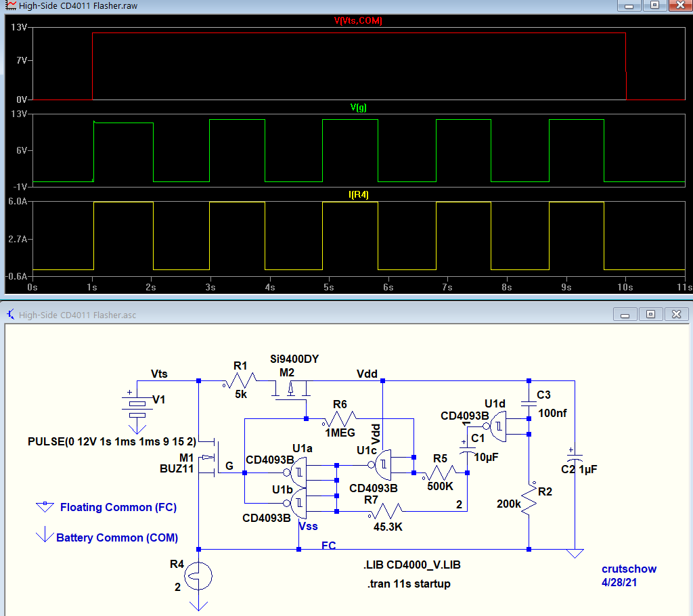693x616 pixels.
Task: Click the 1MEG value of R6
Action: pos(340,433)
